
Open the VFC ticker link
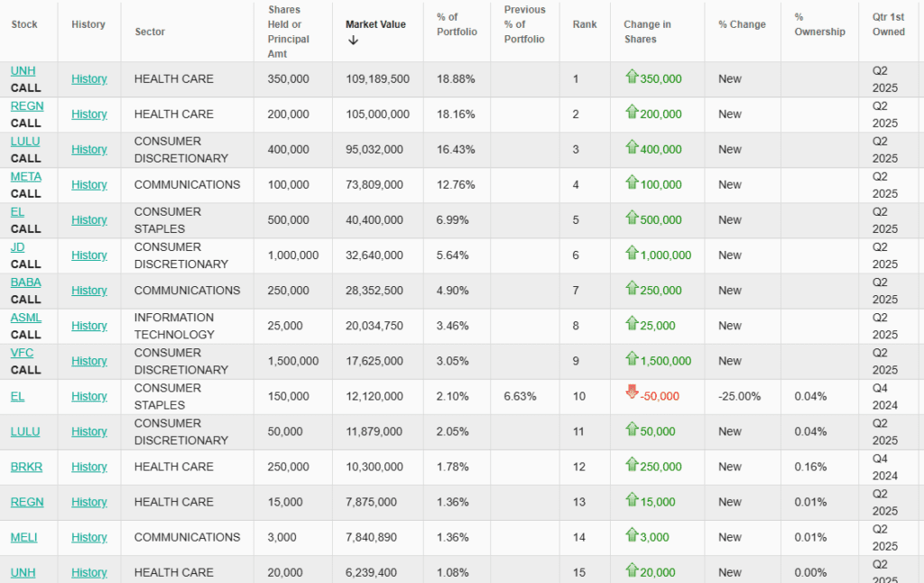click(22, 353)
